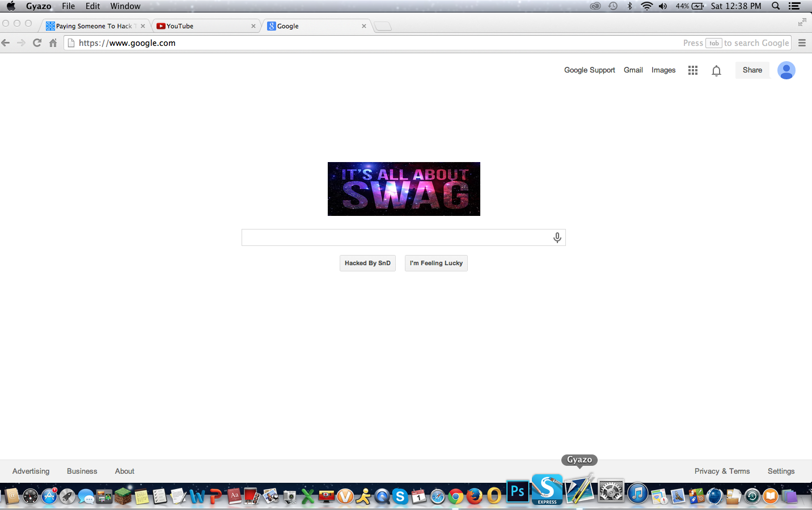This screenshot has width=812, height=510.
Task: Click the microphone voice search icon
Action: [557, 237]
